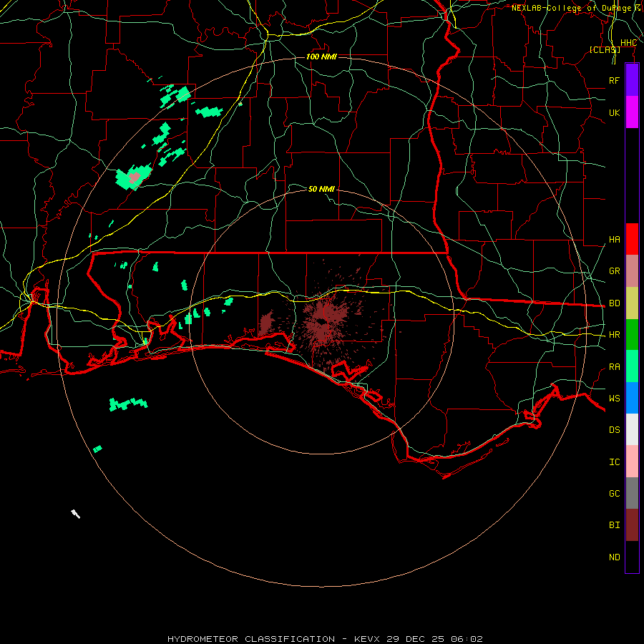This screenshot has width=644, height=644.
Task: Click the RF legend label
Action: pyautogui.click(x=614, y=80)
